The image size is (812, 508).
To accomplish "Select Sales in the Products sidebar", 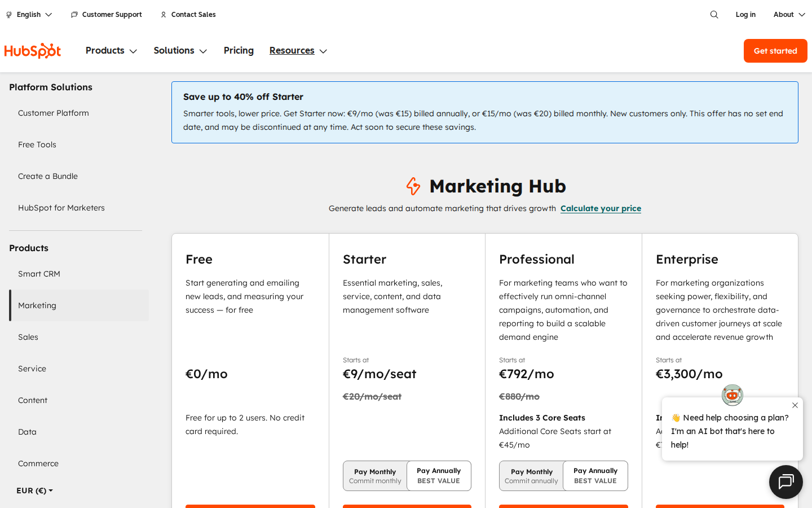I will pos(28,337).
